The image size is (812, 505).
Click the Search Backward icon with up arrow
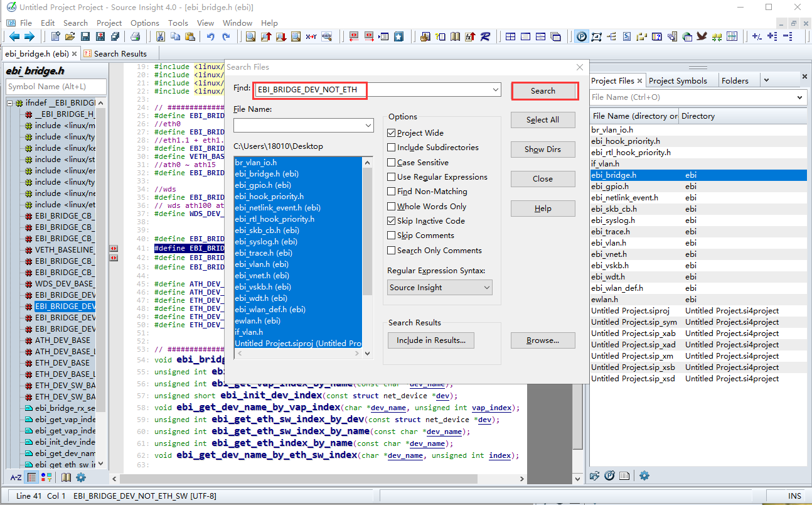coord(265,36)
